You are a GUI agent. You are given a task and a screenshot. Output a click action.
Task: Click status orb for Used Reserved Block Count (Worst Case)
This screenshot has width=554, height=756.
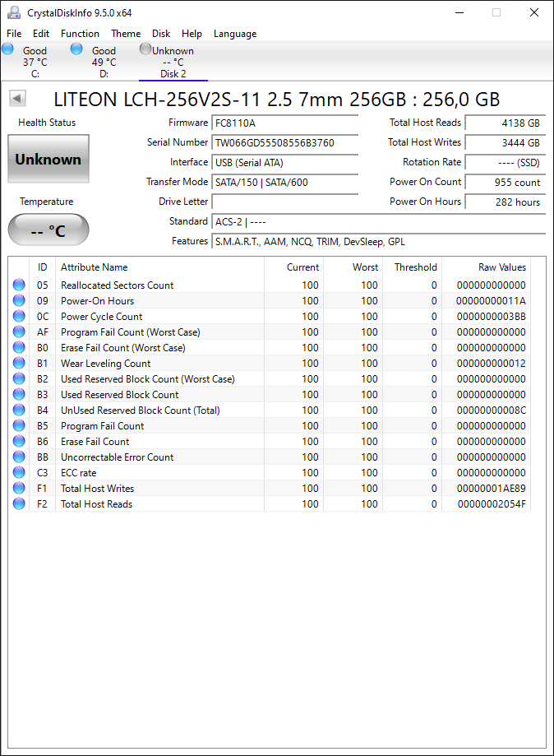[x=19, y=379]
